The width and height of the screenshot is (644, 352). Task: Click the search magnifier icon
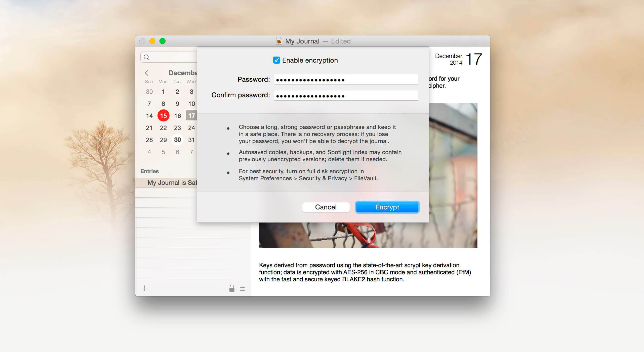(x=147, y=58)
